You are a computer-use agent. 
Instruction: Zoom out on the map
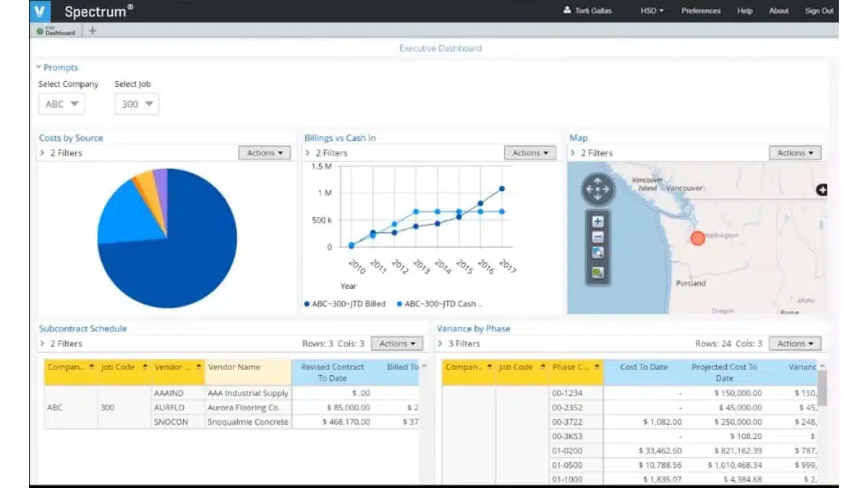(x=597, y=237)
